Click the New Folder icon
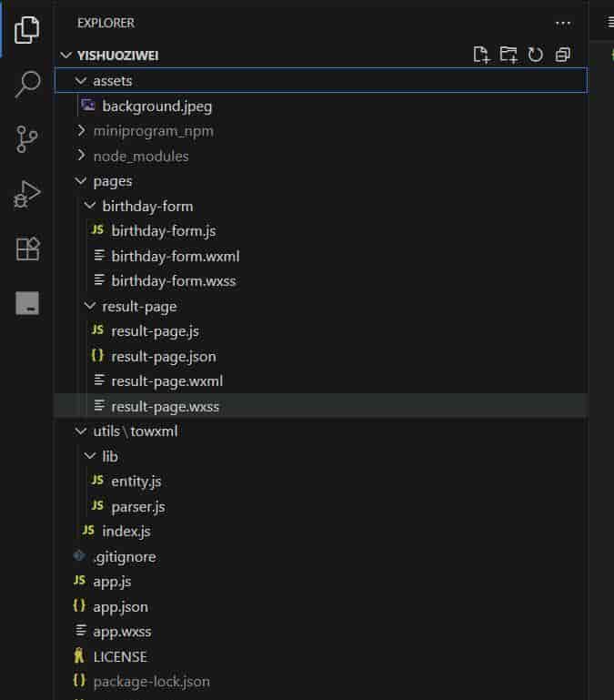Screen dimensions: 614x700 (x=508, y=55)
